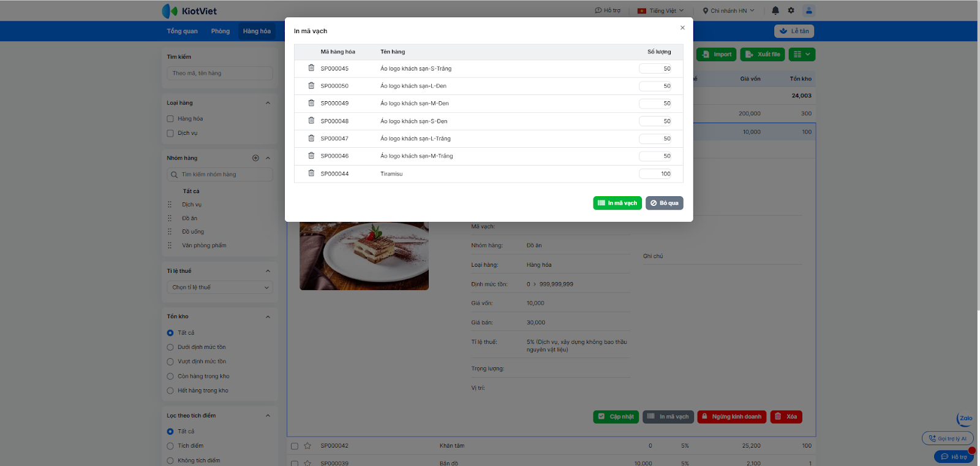Screen dimensions: 980x466
Task: Select Dưới định mức tồn radio
Action: coord(170,347)
